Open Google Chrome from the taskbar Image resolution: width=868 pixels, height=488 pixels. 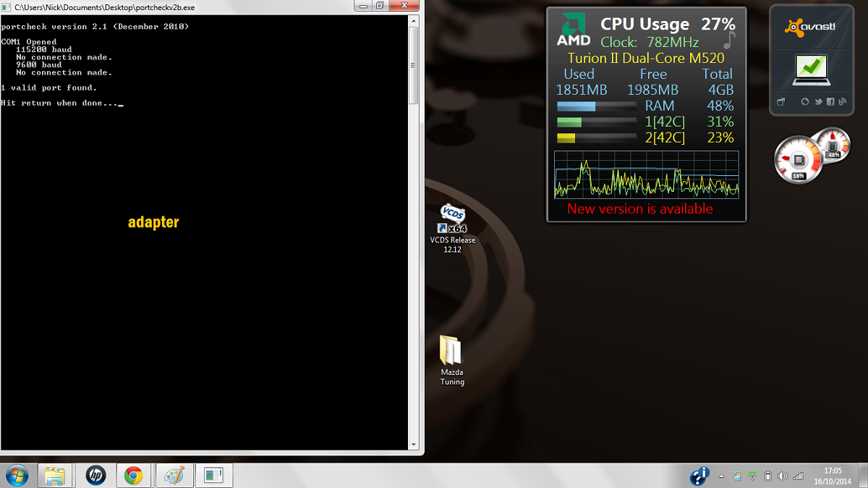point(133,476)
